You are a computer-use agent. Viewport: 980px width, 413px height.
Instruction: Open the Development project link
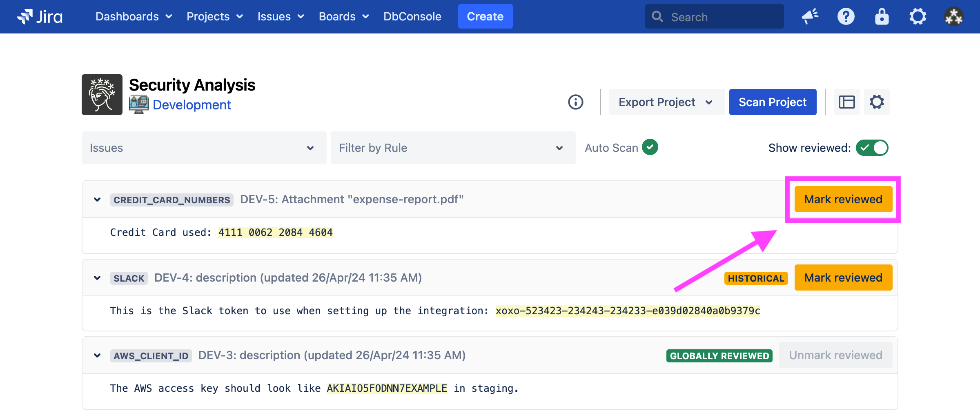[192, 105]
